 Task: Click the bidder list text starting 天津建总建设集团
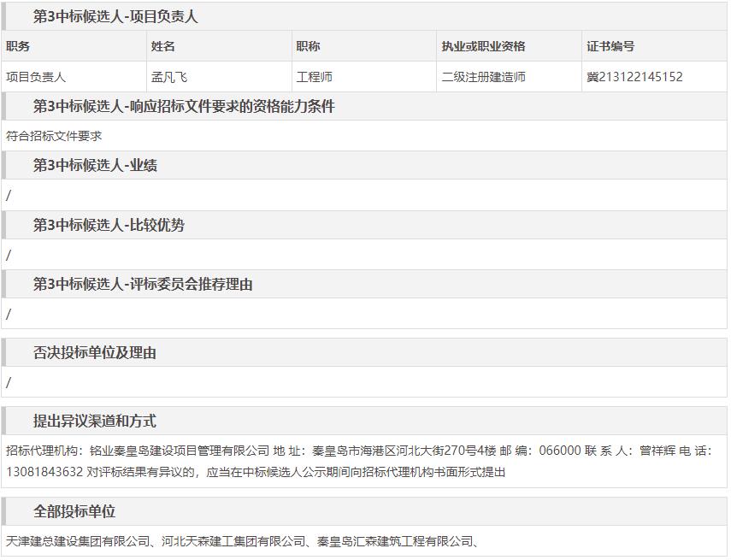tap(241, 541)
